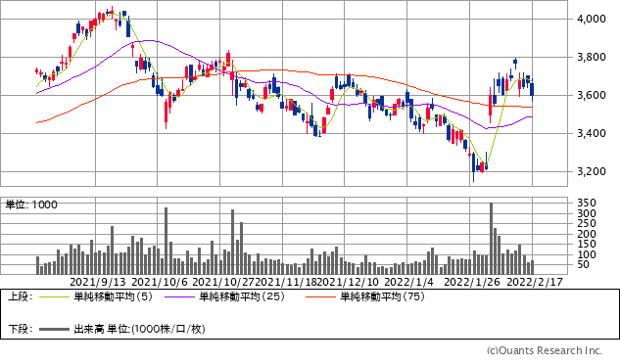Click the tallest volume bar near 2022/1/26
Viewport: 620px width, 364px height.
pyautogui.click(x=491, y=239)
